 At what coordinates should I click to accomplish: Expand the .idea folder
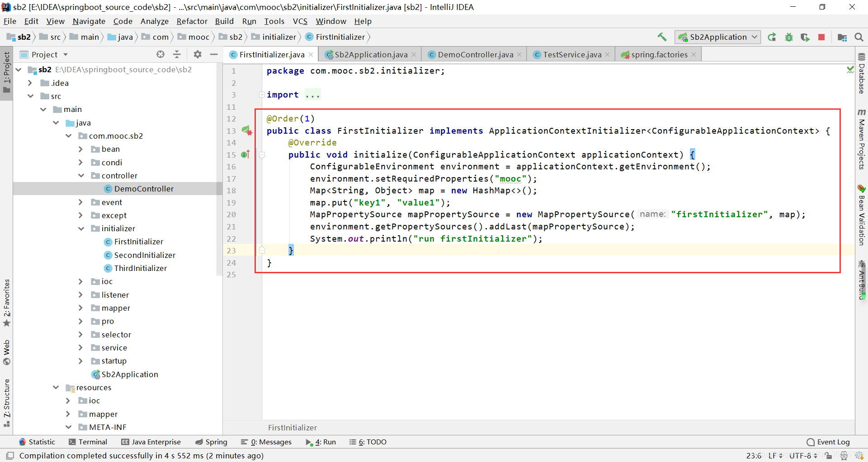pos(30,83)
